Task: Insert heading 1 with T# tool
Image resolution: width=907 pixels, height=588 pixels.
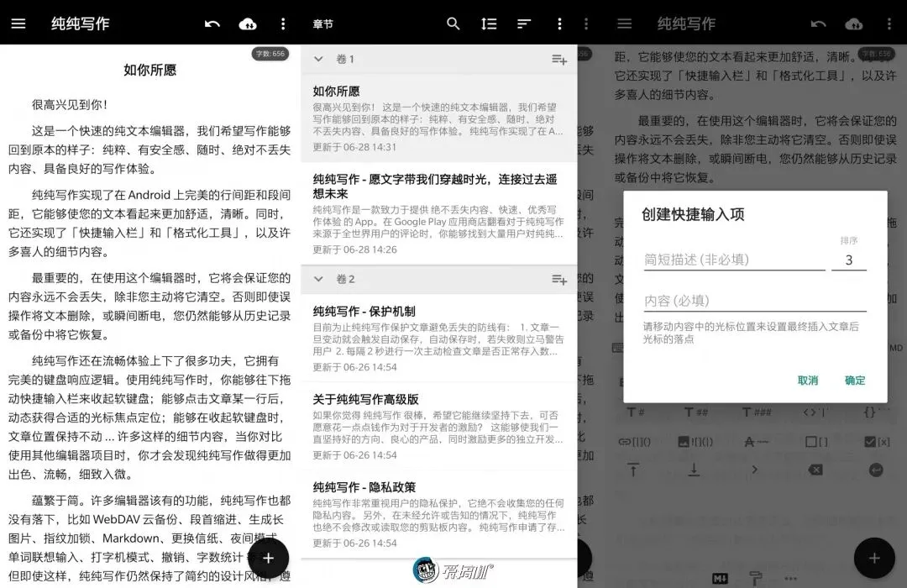Action: pos(636,412)
